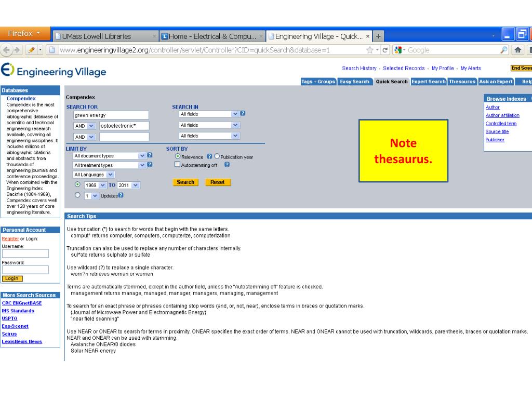Viewport: 532px width, 399px height.
Task: Browse Source title index link
Action: (497, 131)
